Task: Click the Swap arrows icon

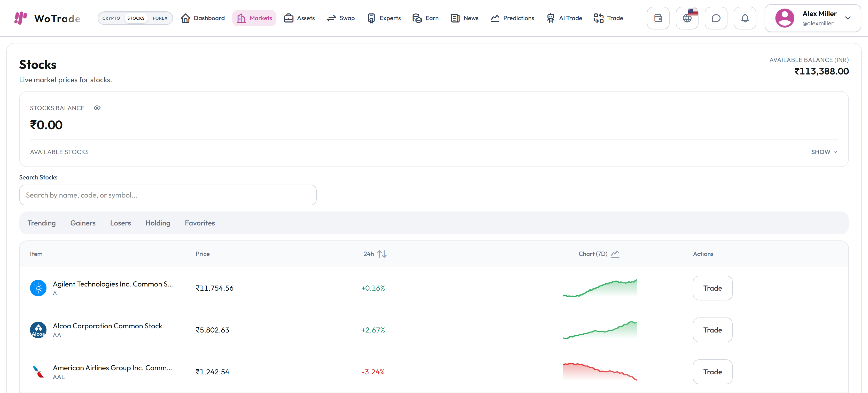Action: pyautogui.click(x=331, y=18)
